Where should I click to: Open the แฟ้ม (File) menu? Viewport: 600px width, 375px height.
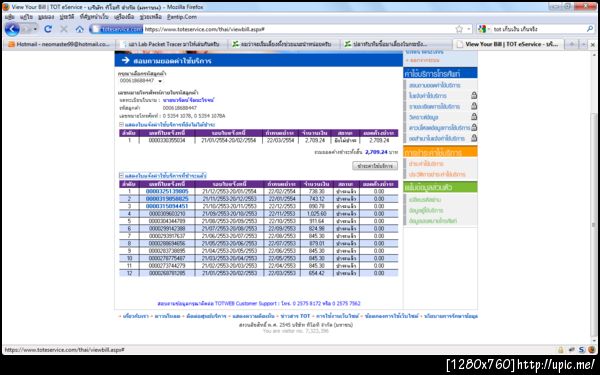[10, 17]
